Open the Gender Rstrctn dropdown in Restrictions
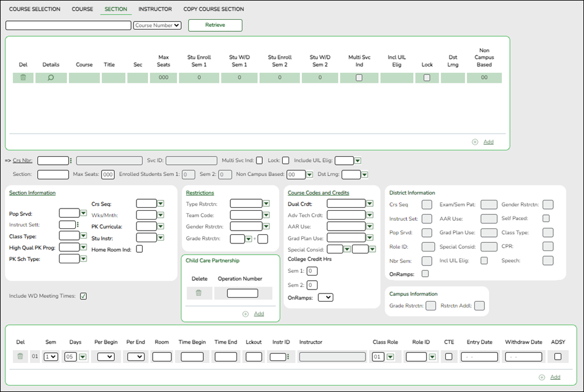Image resolution: width=584 pixels, height=392 pixels. [266, 227]
